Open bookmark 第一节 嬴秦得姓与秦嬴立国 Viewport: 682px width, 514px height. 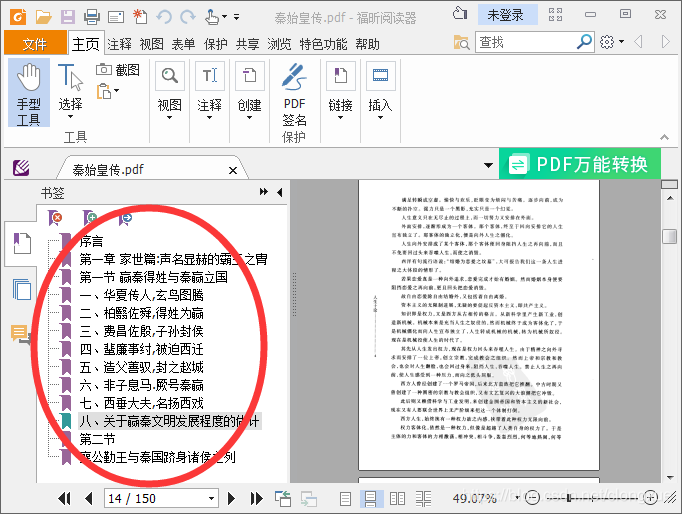(x=154, y=277)
